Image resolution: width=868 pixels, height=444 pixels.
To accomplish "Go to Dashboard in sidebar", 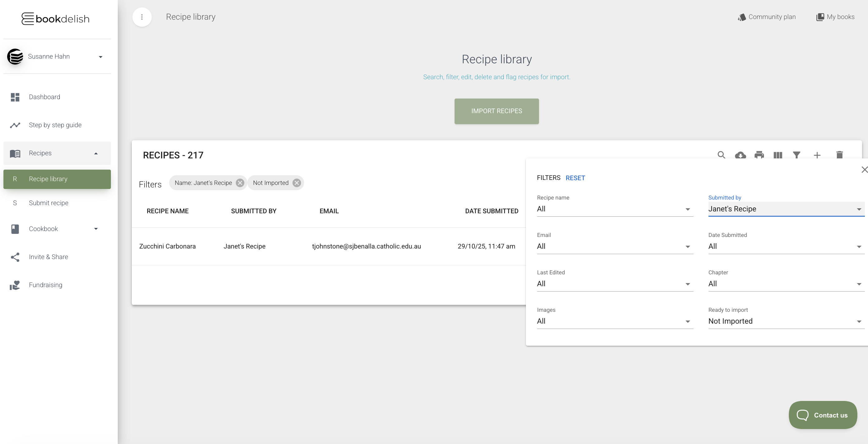I will [x=57, y=97].
